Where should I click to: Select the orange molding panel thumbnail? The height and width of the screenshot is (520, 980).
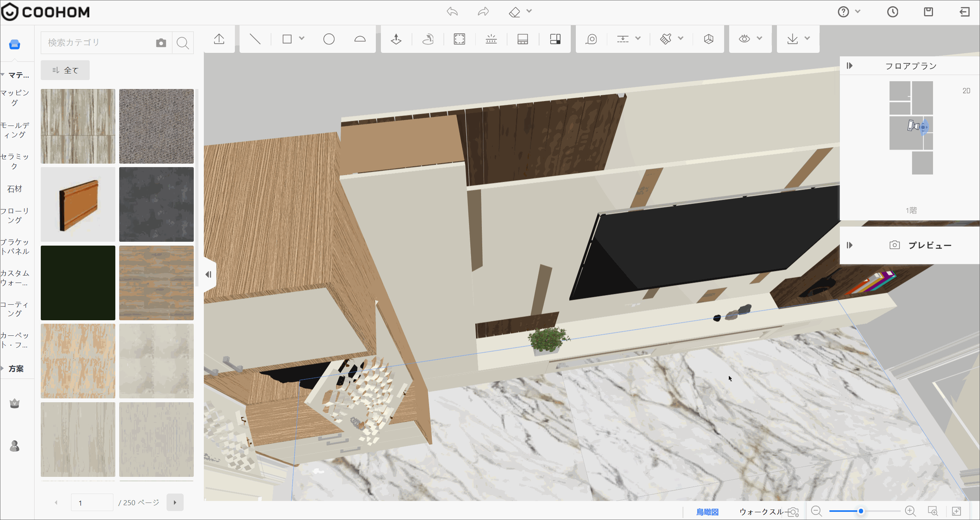click(x=78, y=204)
